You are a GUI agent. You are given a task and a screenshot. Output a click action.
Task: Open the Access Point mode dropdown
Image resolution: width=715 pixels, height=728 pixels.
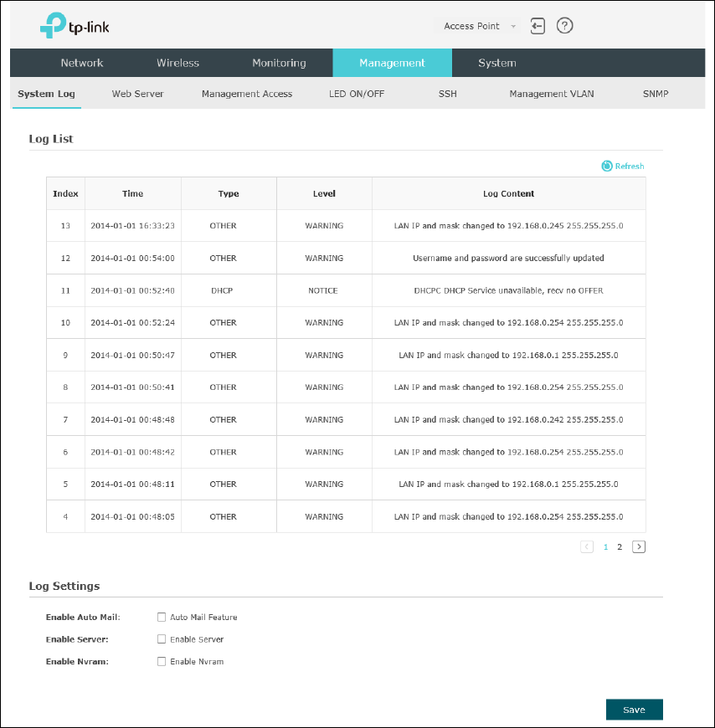point(476,26)
